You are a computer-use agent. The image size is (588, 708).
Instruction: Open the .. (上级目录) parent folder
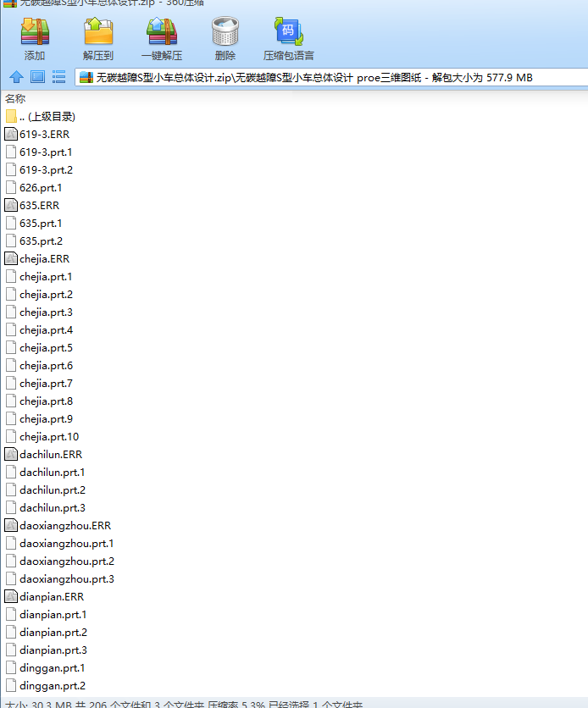coord(41,117)
